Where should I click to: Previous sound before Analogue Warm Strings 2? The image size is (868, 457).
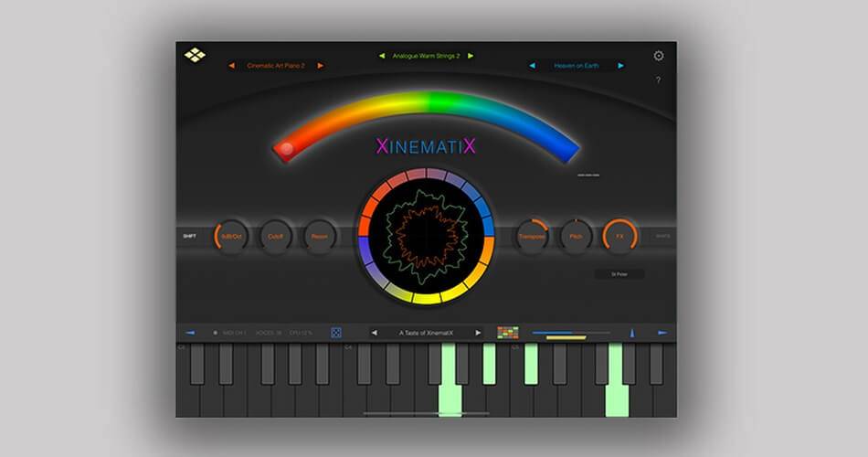[x=381, y=56]
